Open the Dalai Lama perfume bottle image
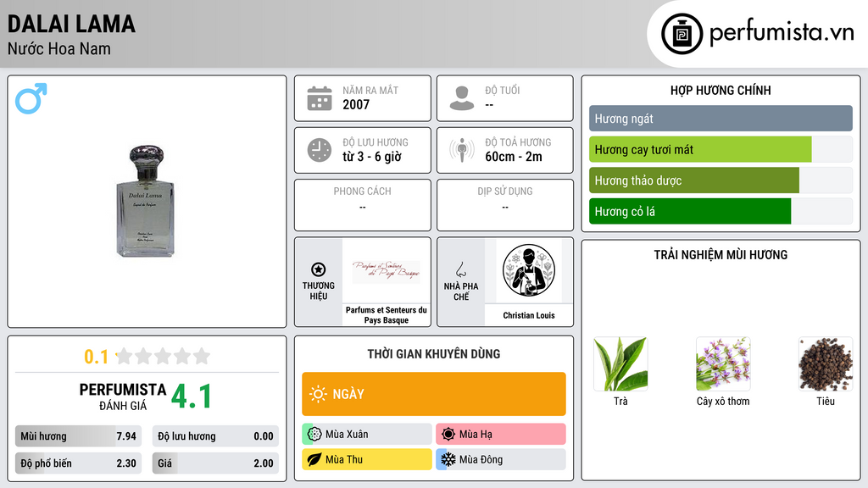 coord(146,202)
